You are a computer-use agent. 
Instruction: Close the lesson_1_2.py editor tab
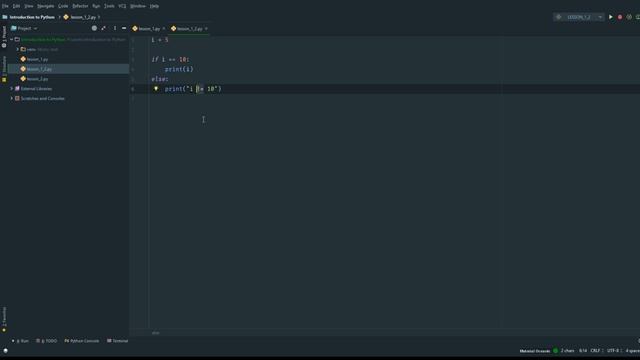pos(206,29)
